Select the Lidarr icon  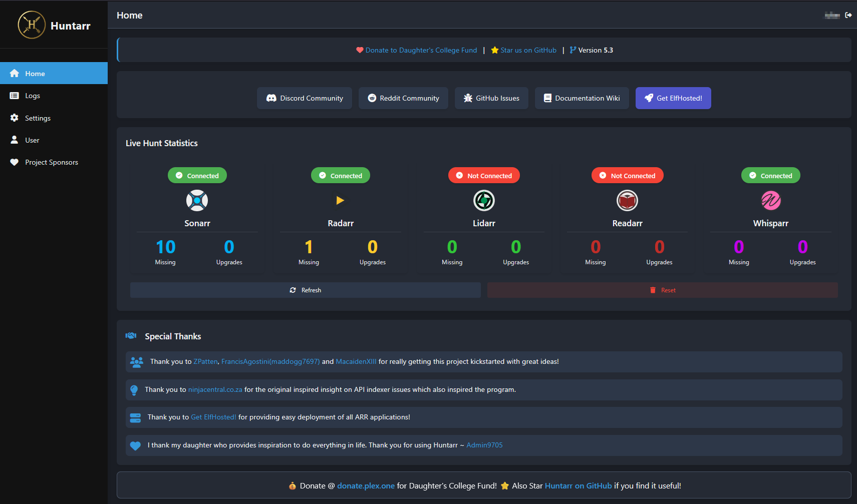coord(483,200)
